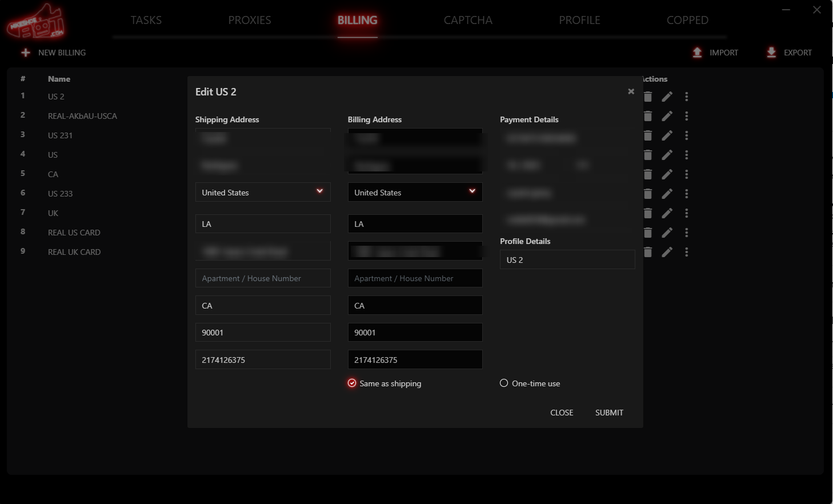Image resolution: width=833 pixels, height=504 pixels.
Task: Expand the Shipping Address country dropdown
Action: pos(319,191)
